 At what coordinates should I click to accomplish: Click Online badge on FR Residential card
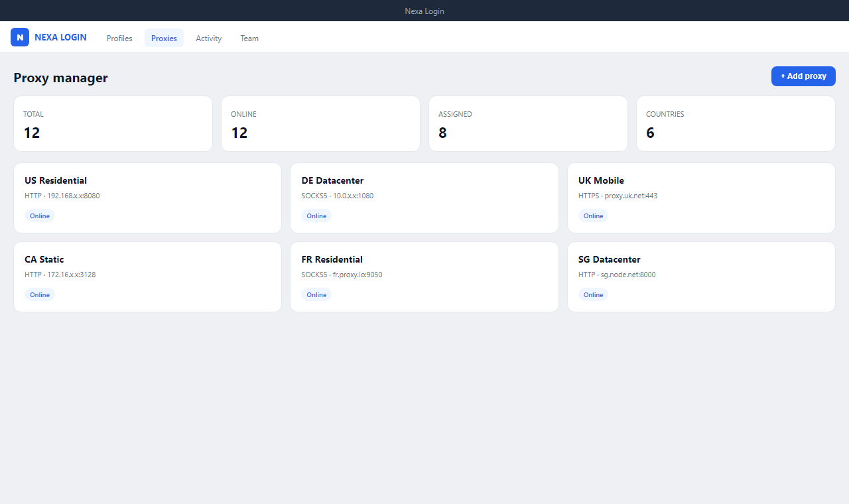point(316,294)
